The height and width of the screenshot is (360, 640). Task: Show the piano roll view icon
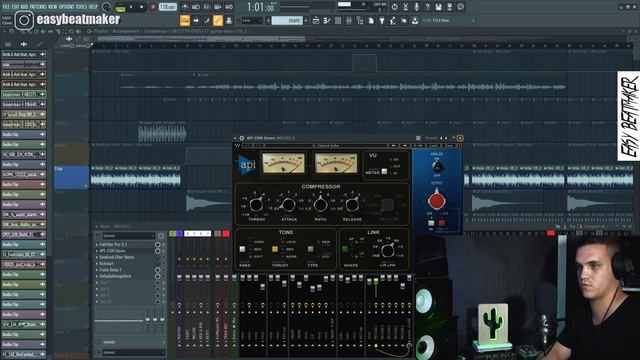[x=327, y=20]
